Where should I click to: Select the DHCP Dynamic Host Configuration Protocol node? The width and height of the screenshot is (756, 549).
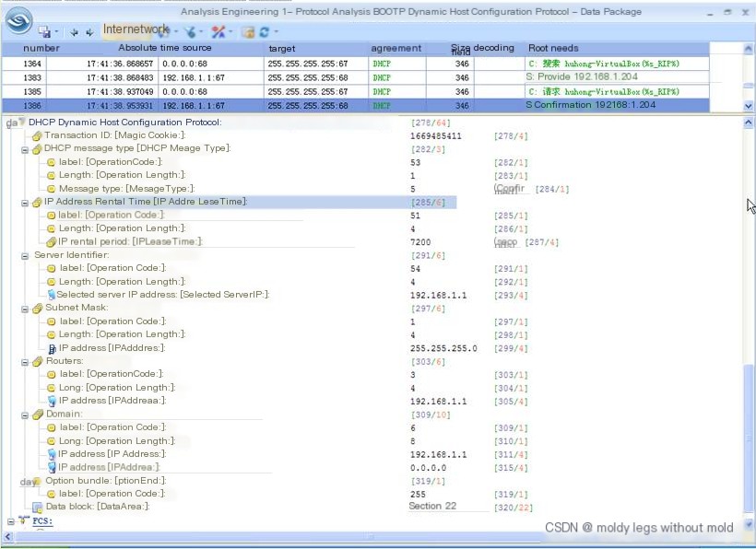coord(124,123)
